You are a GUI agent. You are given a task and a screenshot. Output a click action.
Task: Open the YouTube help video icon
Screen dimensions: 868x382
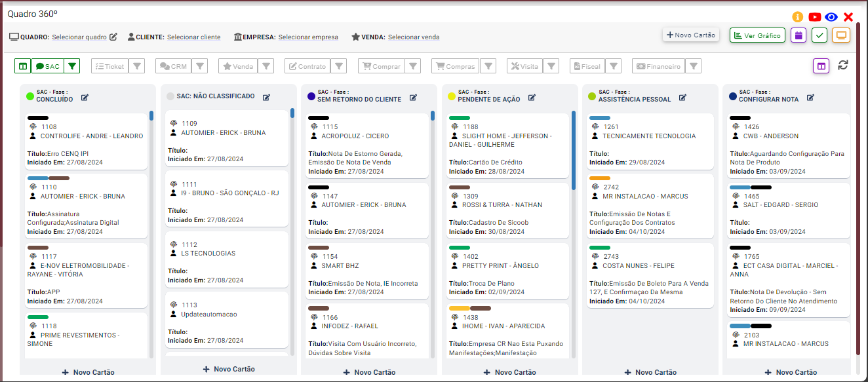[x=815, y=18]
